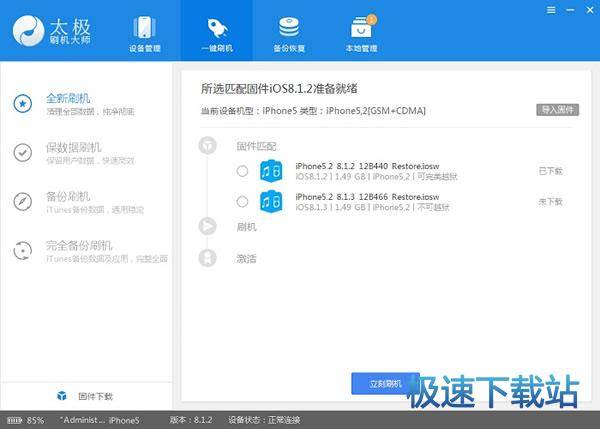The height and width of the screenshot is (429, 600).
Task: Click the 已下载 status label
Action: [x=551, y=171]
